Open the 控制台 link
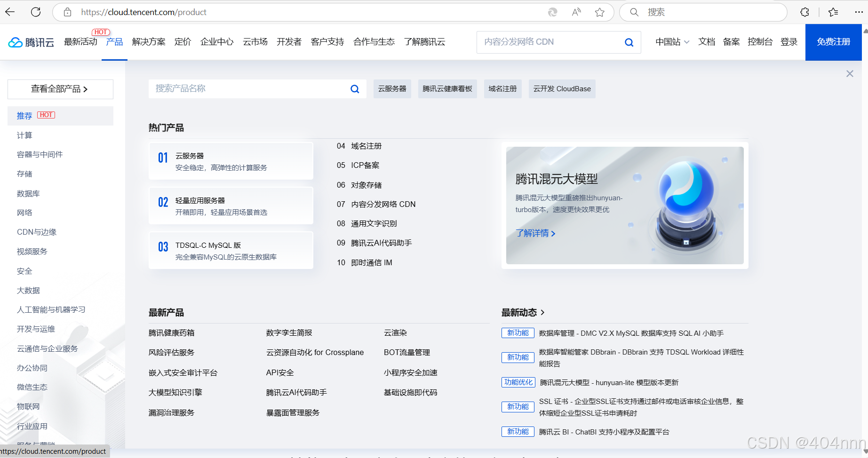 coord(760,42)
